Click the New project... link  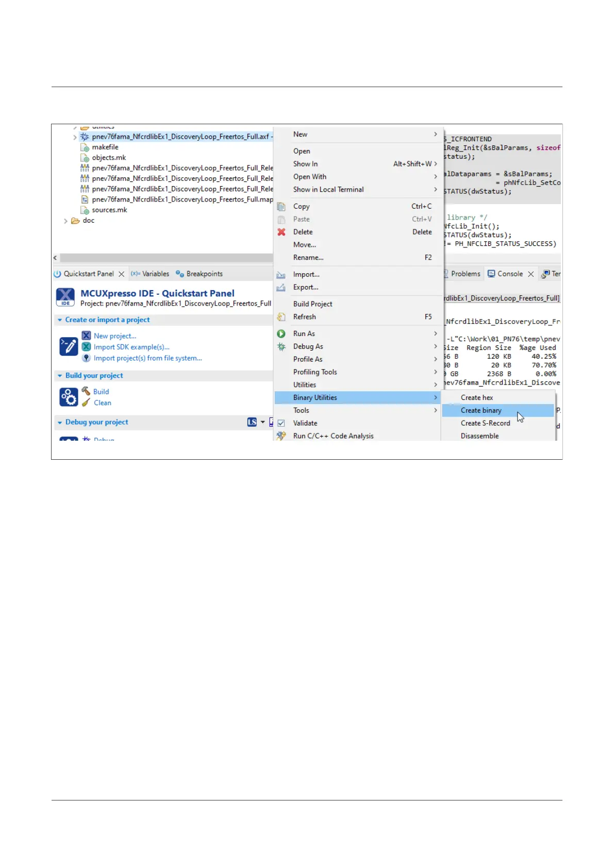point(115,336)
